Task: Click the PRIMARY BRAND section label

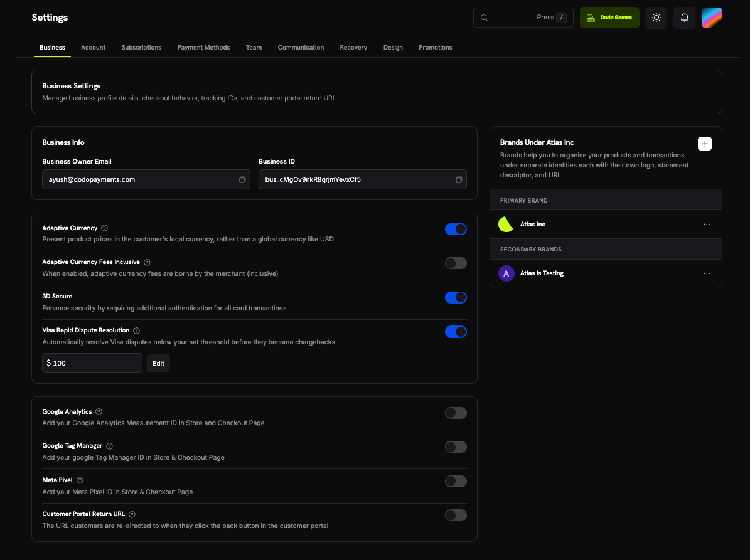Action: pos(524,200)
